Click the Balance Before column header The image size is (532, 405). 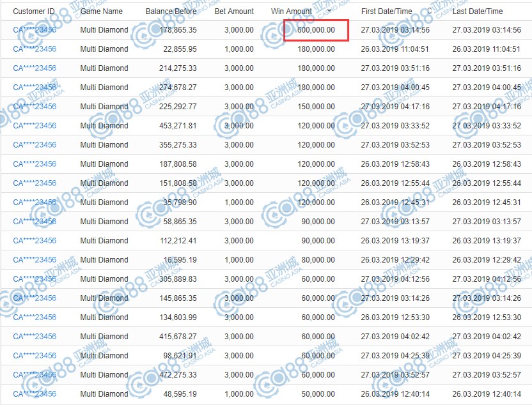pos(171,11)
